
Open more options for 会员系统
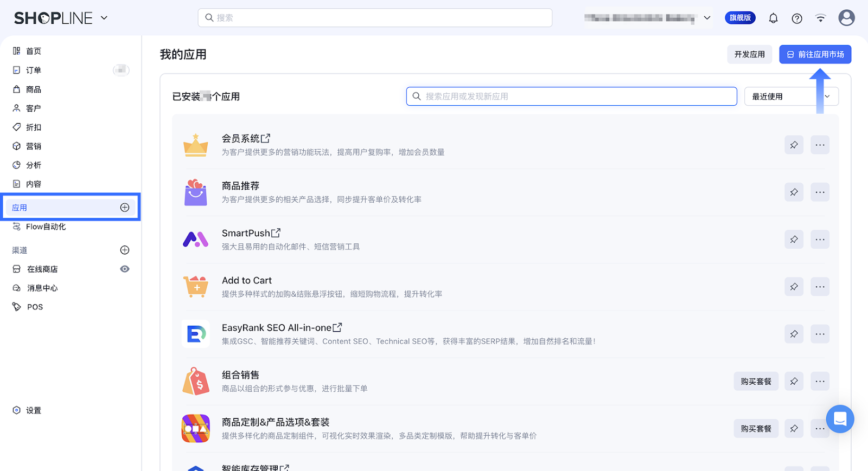pyautogui.click(x=820, y=145)
